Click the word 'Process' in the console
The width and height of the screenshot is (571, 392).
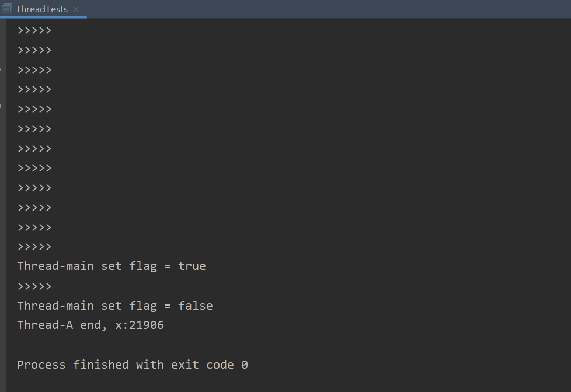click(x=41, y=365)
